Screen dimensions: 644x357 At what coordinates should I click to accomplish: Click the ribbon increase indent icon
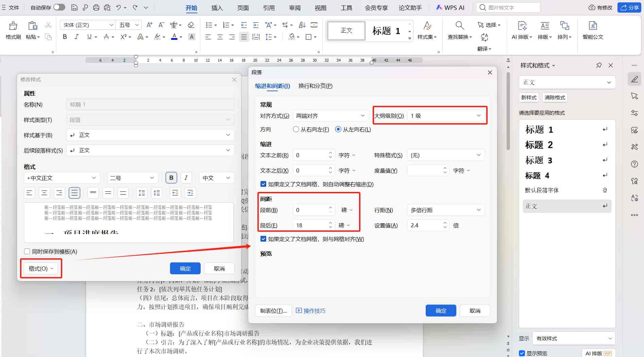click(x=256, y=25)
